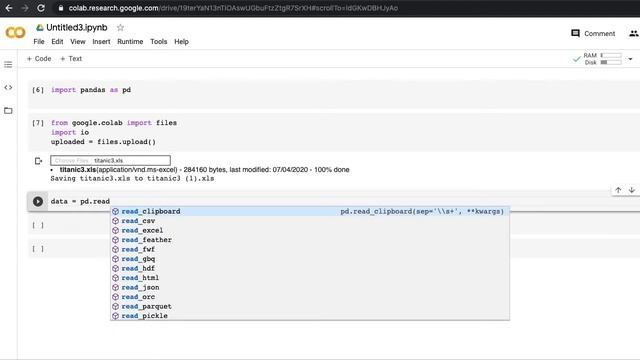Screen dimensions: 640x360
Task: Click the read_clipboard suggestion cube icon
Action: tap(116, 211)
